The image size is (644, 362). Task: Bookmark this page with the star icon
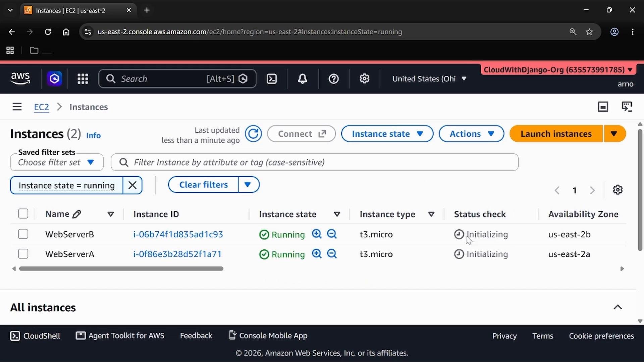pyautogui.click(x=589, y=32)
